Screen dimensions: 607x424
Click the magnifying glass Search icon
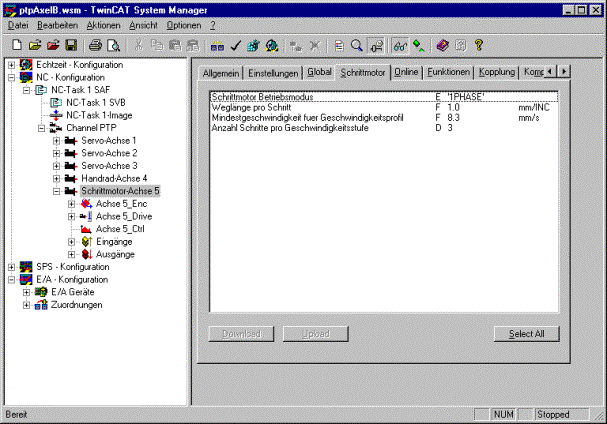pyautogui.click(x=357, y=46)
